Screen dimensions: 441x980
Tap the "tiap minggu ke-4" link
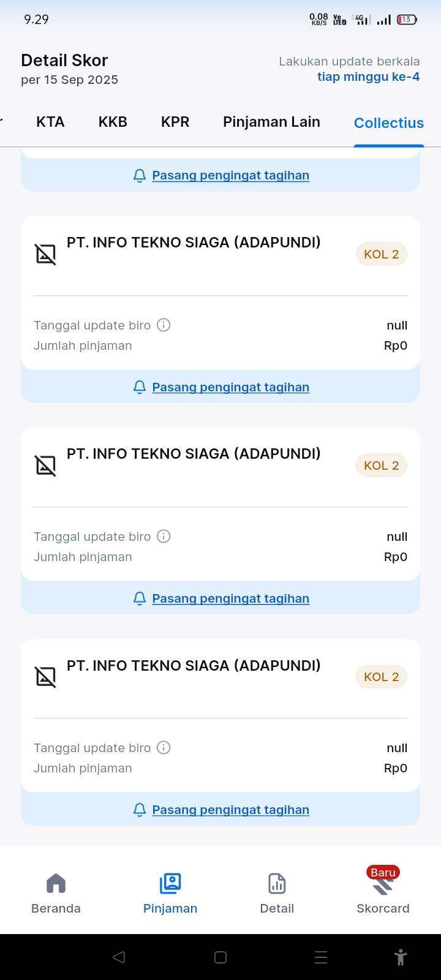[x=368, y=77]
